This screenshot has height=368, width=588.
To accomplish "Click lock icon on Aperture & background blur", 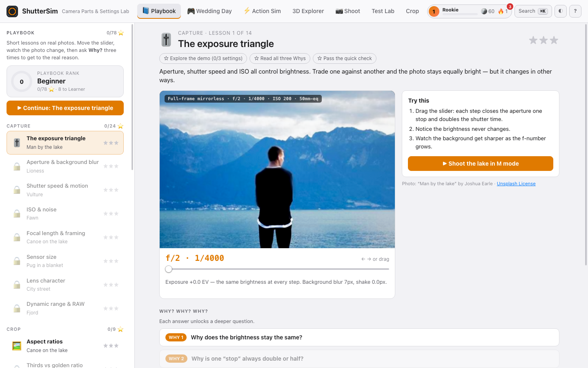I will pos(17,166).
